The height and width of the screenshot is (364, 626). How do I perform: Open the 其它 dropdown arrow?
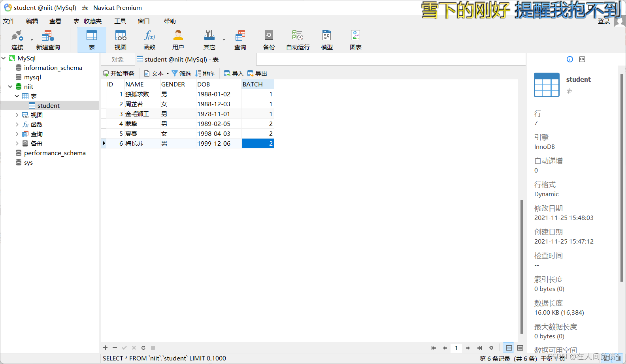click(x=224, y=40)
